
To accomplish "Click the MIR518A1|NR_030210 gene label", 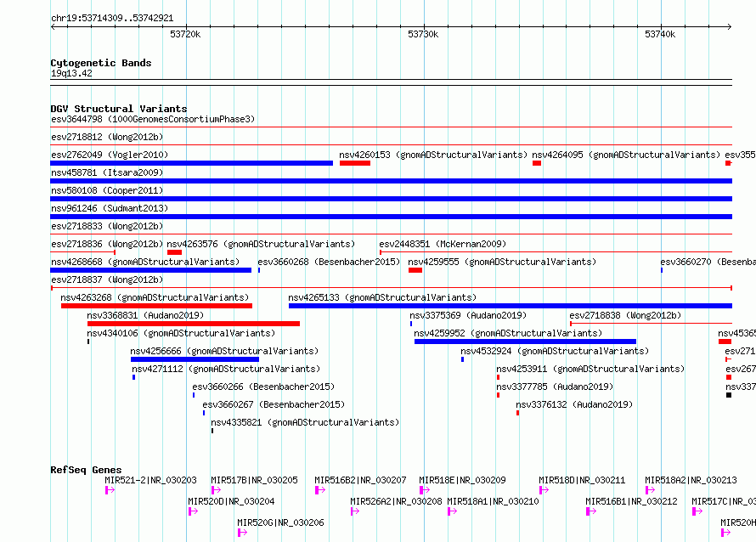I will [x=494, y=501].
